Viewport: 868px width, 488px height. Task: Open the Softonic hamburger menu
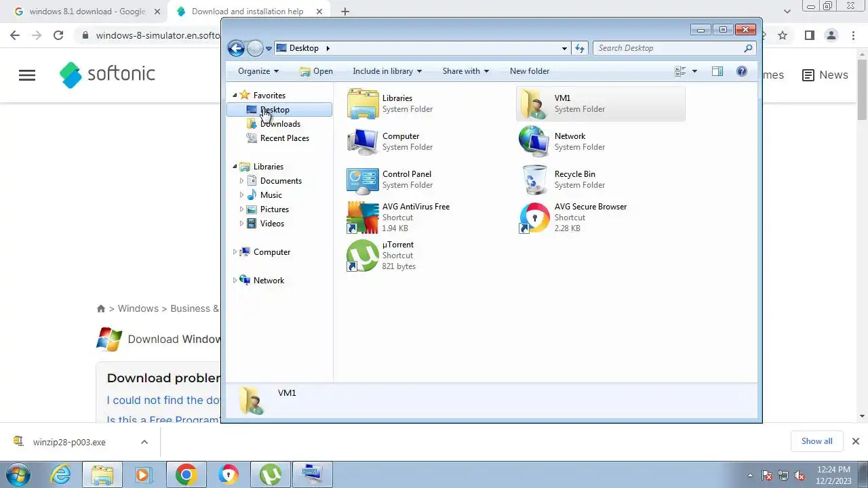click(27, 75)
